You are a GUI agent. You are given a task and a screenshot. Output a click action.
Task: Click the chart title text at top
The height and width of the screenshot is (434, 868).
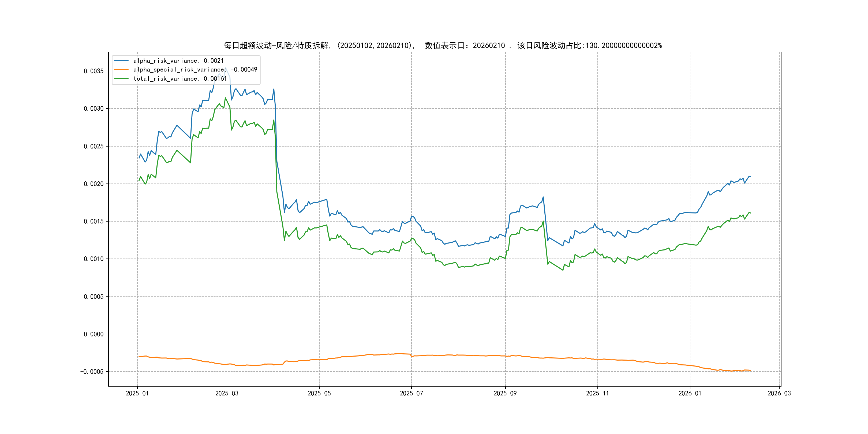point(443,46)
